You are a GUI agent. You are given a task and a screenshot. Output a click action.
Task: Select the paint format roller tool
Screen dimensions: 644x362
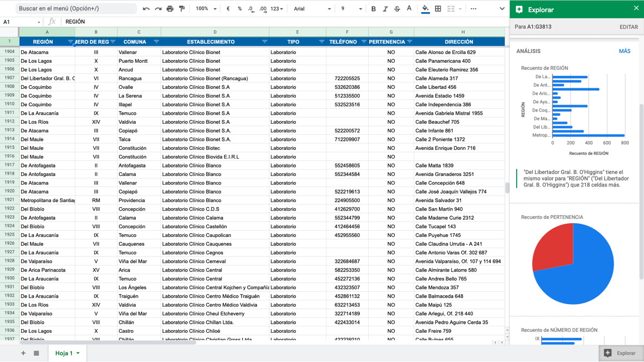tap(182, 9)
